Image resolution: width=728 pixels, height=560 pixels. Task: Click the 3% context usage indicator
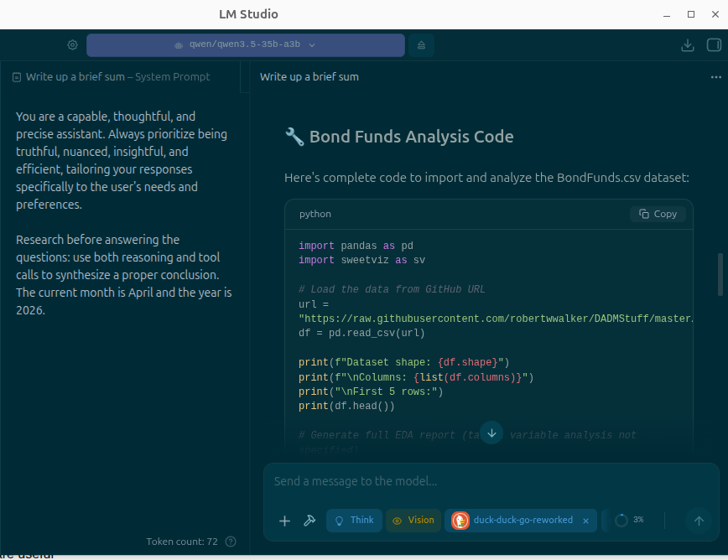[x=629, y=521]
